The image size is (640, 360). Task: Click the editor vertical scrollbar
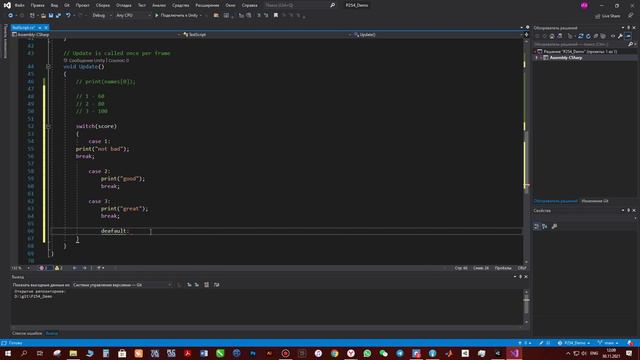(x=526, y=151)
